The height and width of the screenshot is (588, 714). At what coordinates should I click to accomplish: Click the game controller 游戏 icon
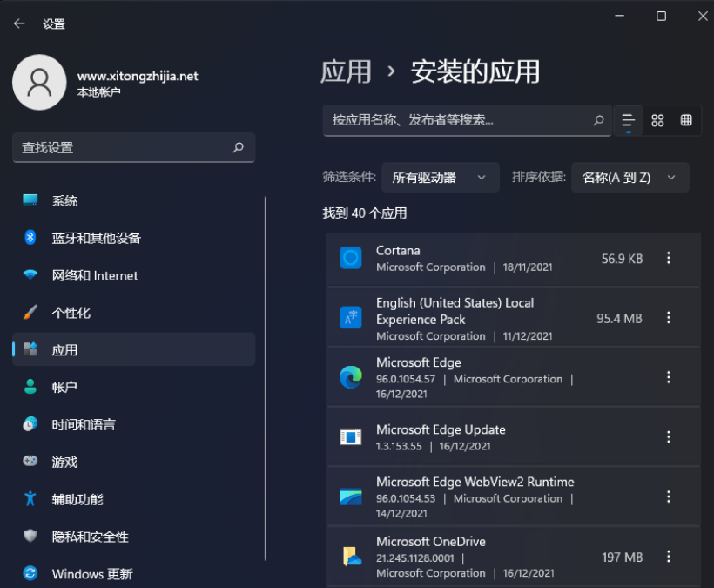pyautogui.click(x=30, y=461)
